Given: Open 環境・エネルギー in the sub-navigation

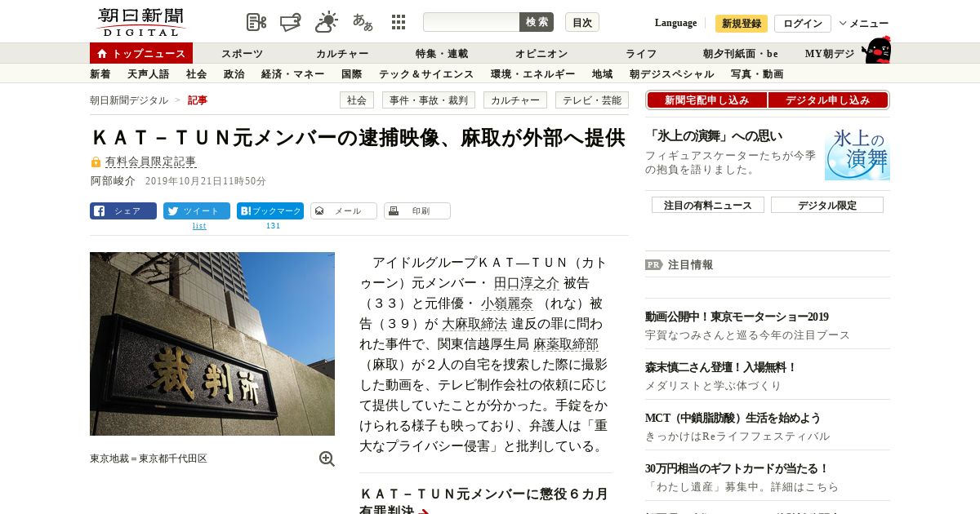Looking at the screenshot, I should [532, 74].
